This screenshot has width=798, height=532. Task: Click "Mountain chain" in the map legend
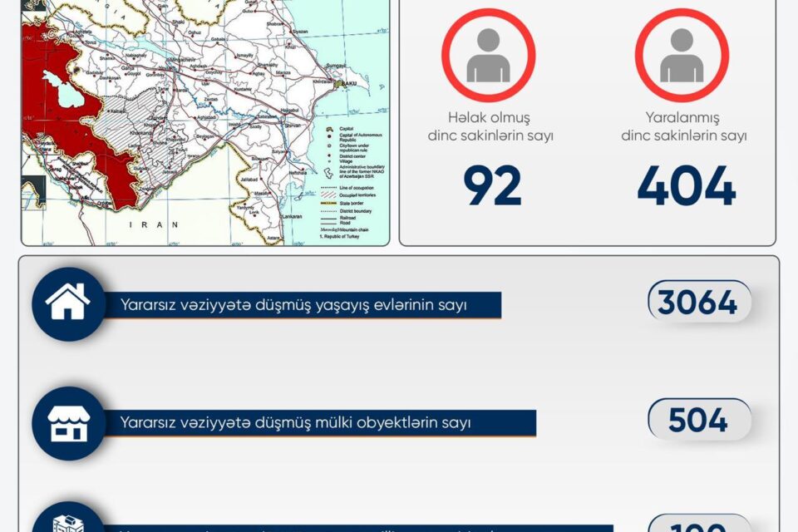tap(352, 230)
